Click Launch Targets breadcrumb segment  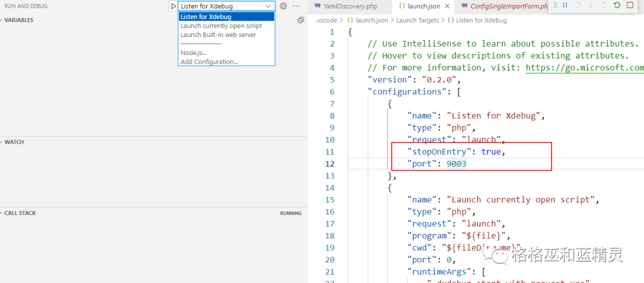pos(417,20)
